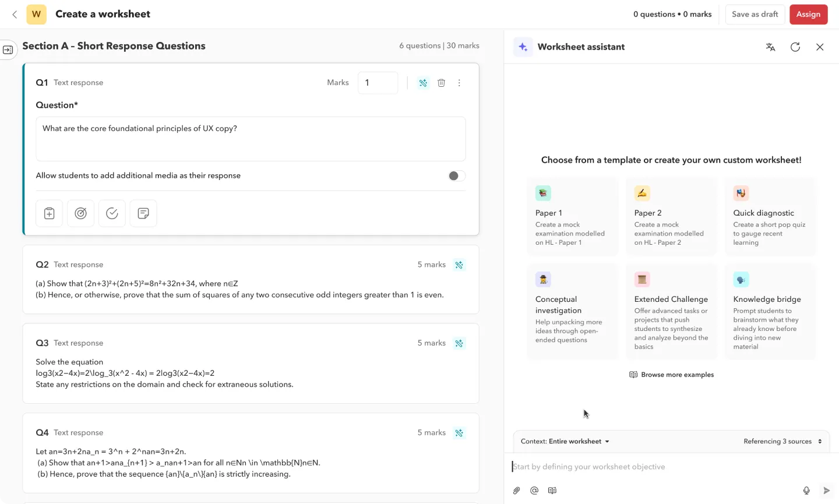Send the assistant message with the arrow icon
The width and height of the screenshot is (839, 504).
click(x=826, y=490)
